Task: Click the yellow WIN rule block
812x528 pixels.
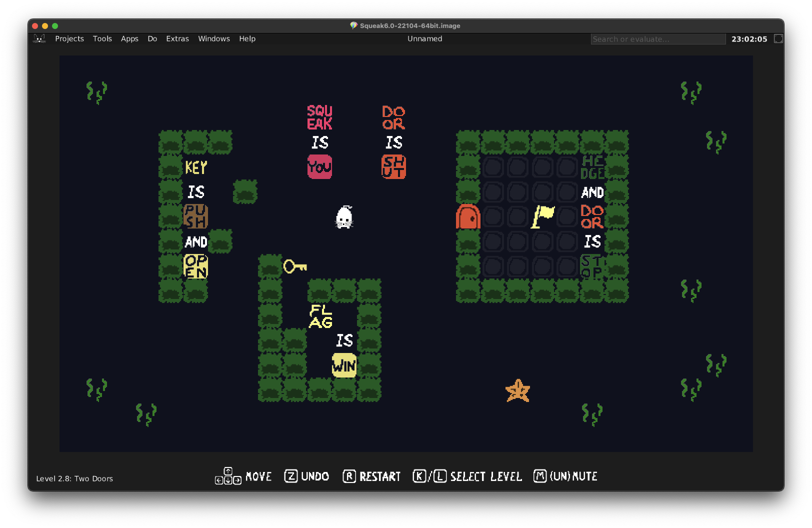Action: (x=344, y=365)
